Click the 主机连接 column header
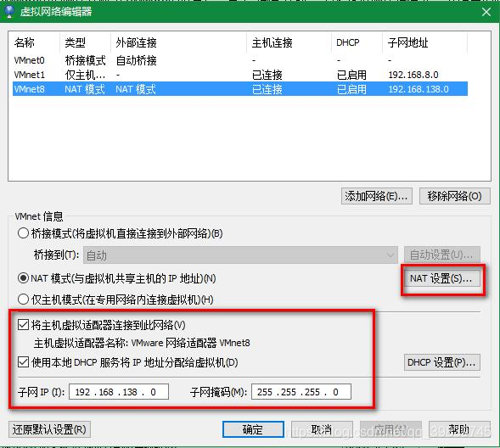The height and width of the screenshot is (448, 500). pos(289,42)
